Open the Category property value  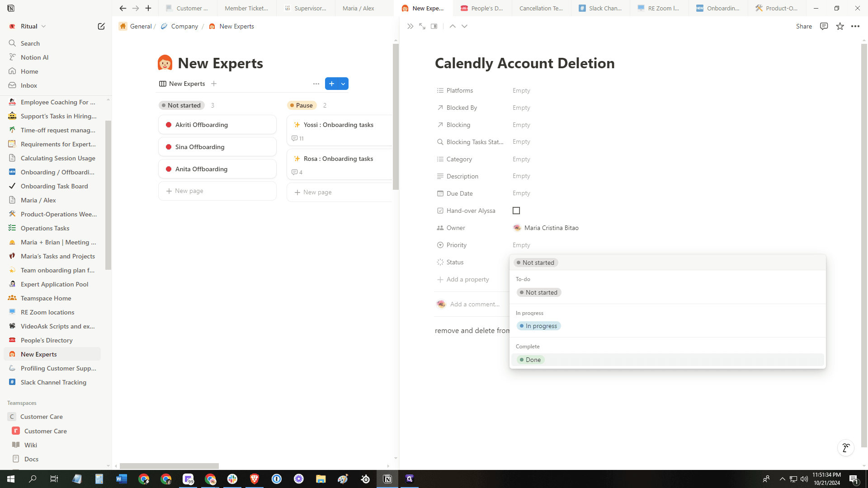coord(521,159)
